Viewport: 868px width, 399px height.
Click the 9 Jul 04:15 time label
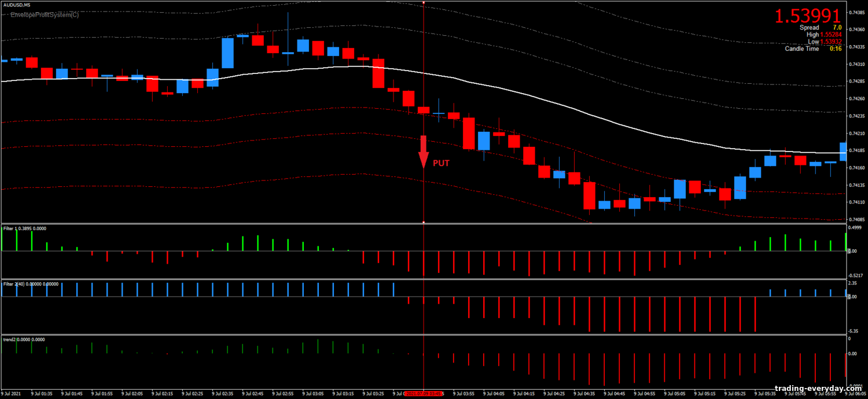[525, 394]
